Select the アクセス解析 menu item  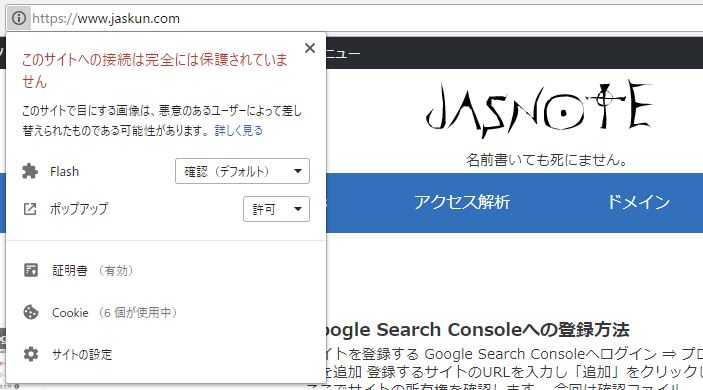tap(462, 202)
